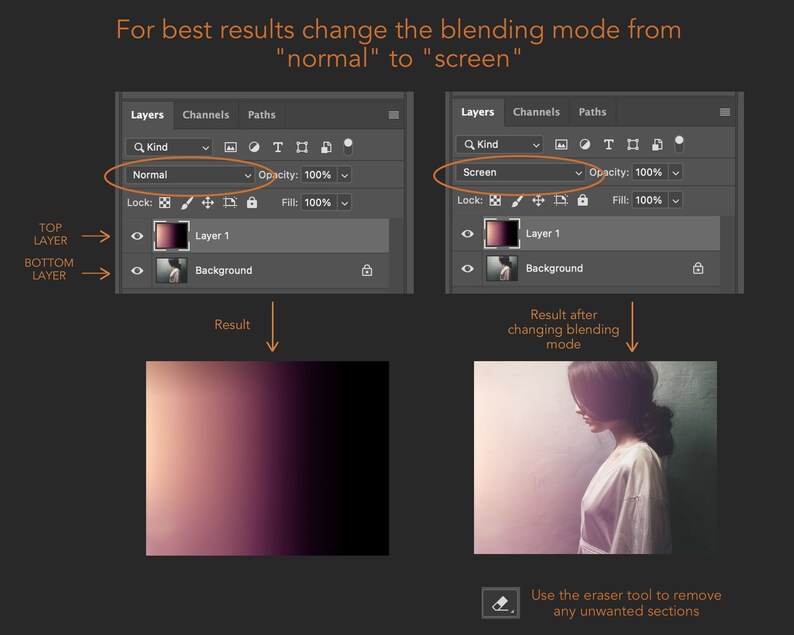This screenshot has width=794, height=635.
Task: Click pixel layer filter icon in left panel
Action: pos(230,147)
